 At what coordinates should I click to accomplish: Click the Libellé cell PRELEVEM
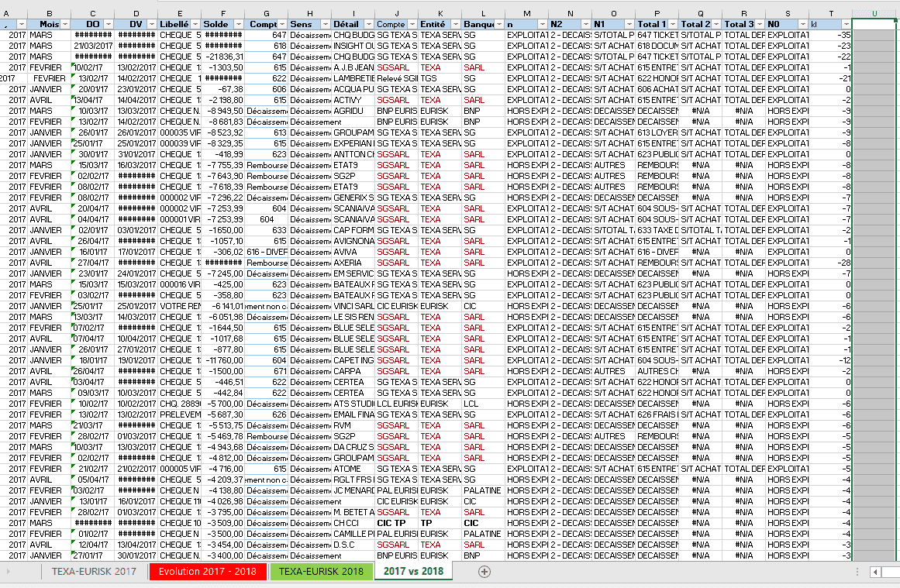(x=180, y=414)
